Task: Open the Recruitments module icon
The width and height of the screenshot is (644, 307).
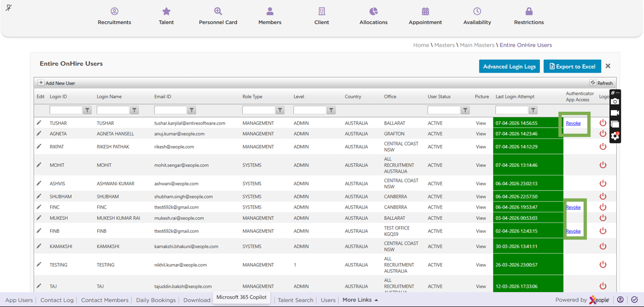Action: [114, 11]
